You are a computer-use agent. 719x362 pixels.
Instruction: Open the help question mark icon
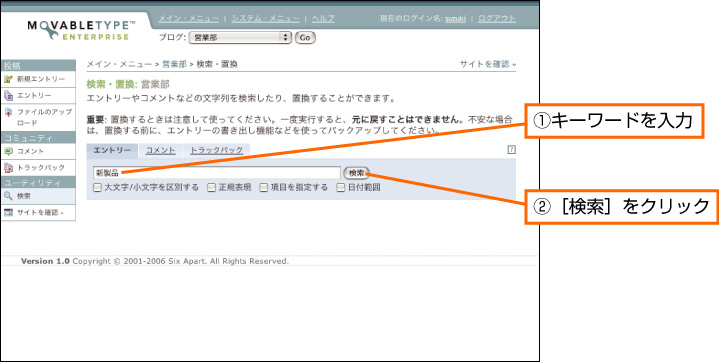pos(512,150)
